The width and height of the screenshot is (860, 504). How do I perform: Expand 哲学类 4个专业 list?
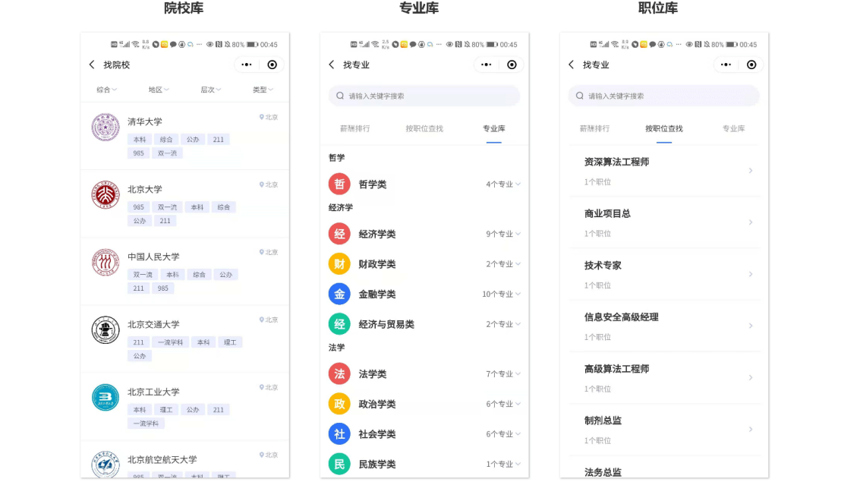(x=503, y=184)
